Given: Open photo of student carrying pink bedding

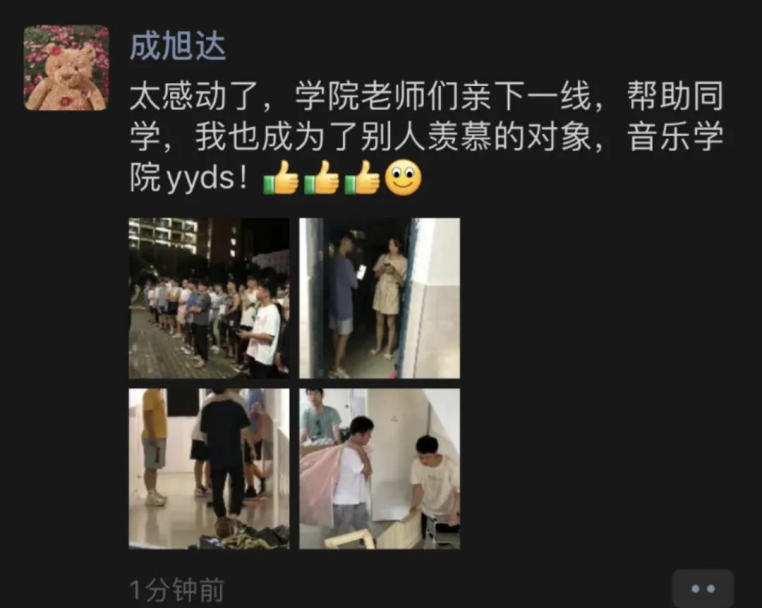Looking at the screenshot, I should point(380,469).
